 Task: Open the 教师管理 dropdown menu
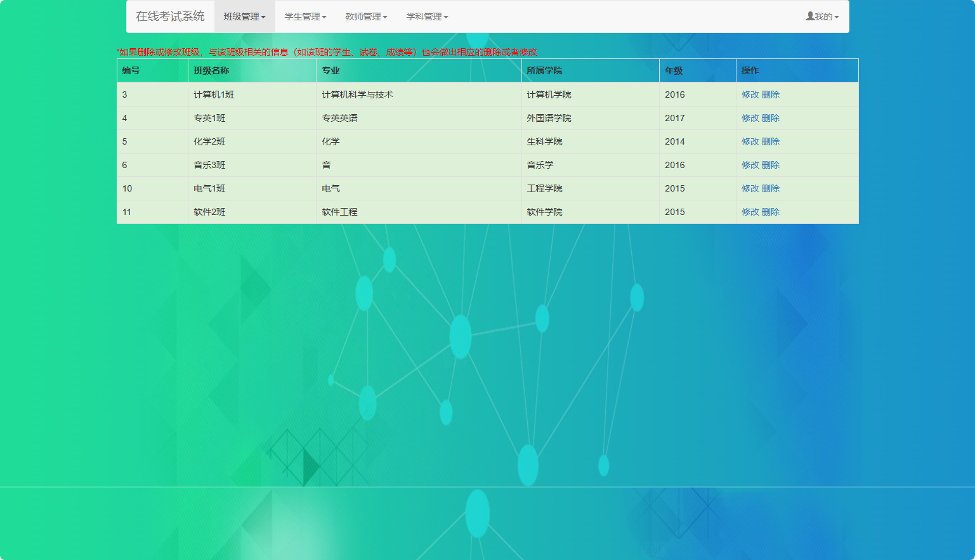coord(365,16)
